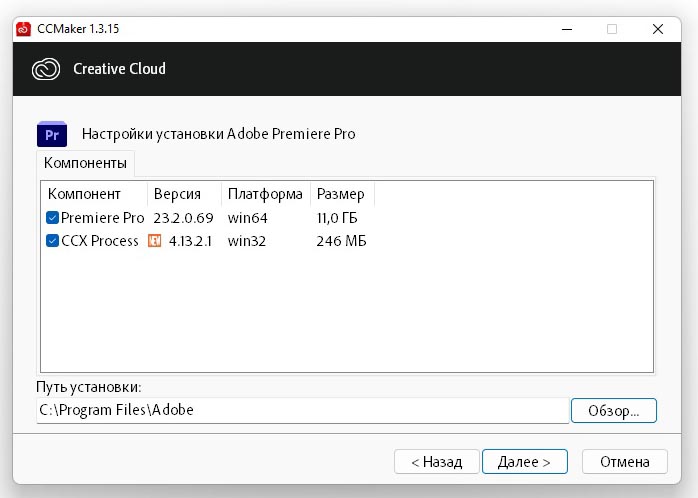Uncheck the CCX Process component checkbox

52,241
